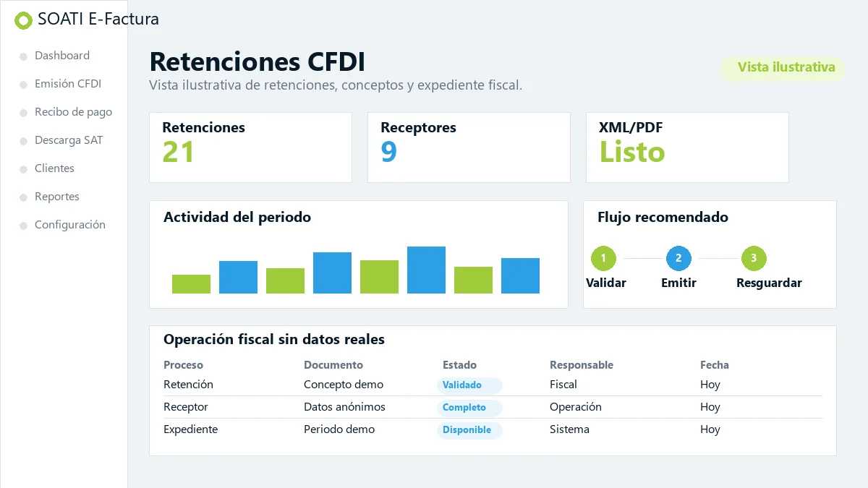Click the SOATI E-Factura green ring logo
Viewport: 868px width, 488px height.
(24, 21)
